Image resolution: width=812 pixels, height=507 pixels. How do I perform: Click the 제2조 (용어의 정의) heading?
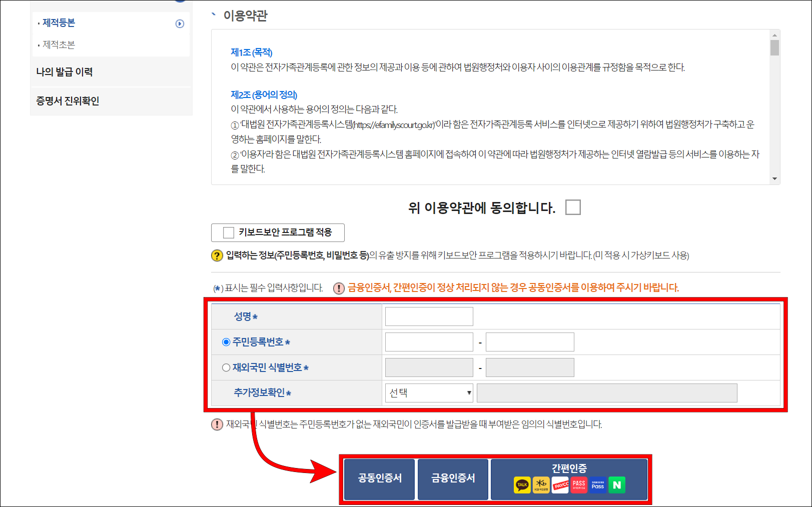tap(264, 95)
